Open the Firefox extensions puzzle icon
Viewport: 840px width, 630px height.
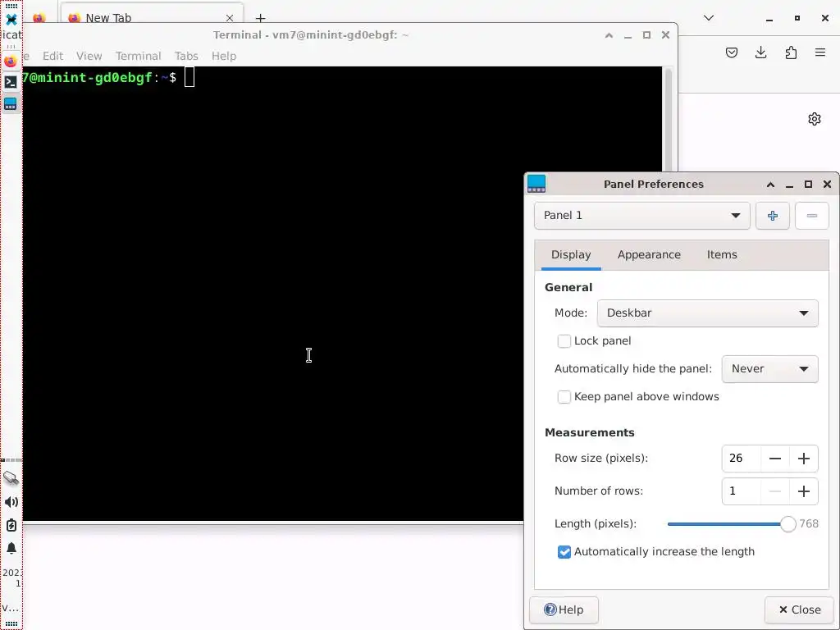pyautogui.click(x=791, y=52)
